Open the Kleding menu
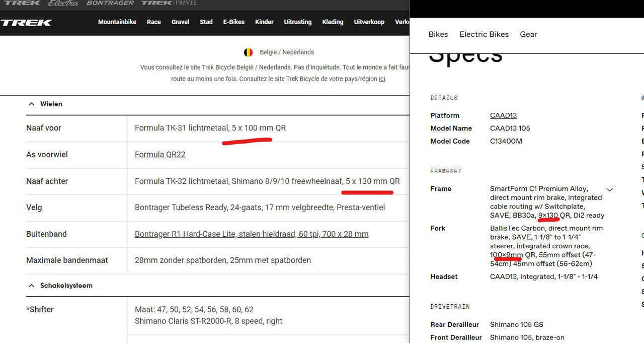 click(x=333, y=22)
